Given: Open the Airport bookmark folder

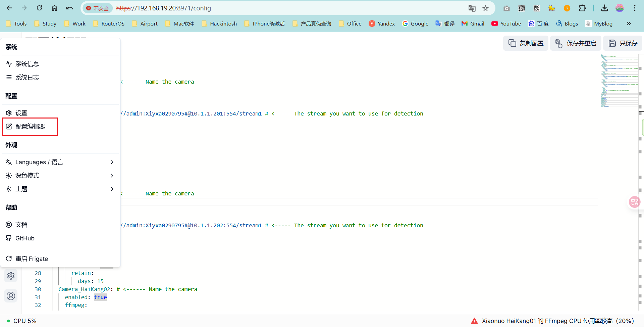Looking at the screenshot, I should 145,24.
